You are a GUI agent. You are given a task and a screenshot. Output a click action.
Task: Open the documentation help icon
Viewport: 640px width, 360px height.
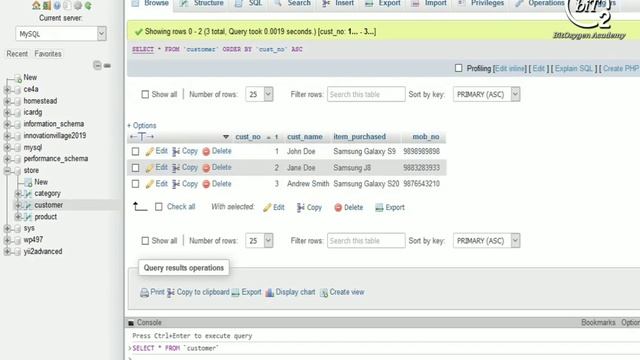pyautogui.click(x=57, y=5)
